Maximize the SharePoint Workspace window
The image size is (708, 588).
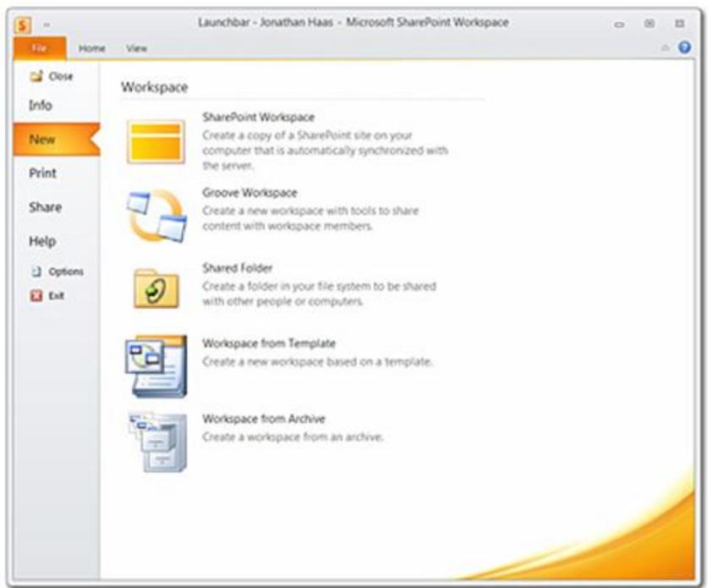coord(650,24)
